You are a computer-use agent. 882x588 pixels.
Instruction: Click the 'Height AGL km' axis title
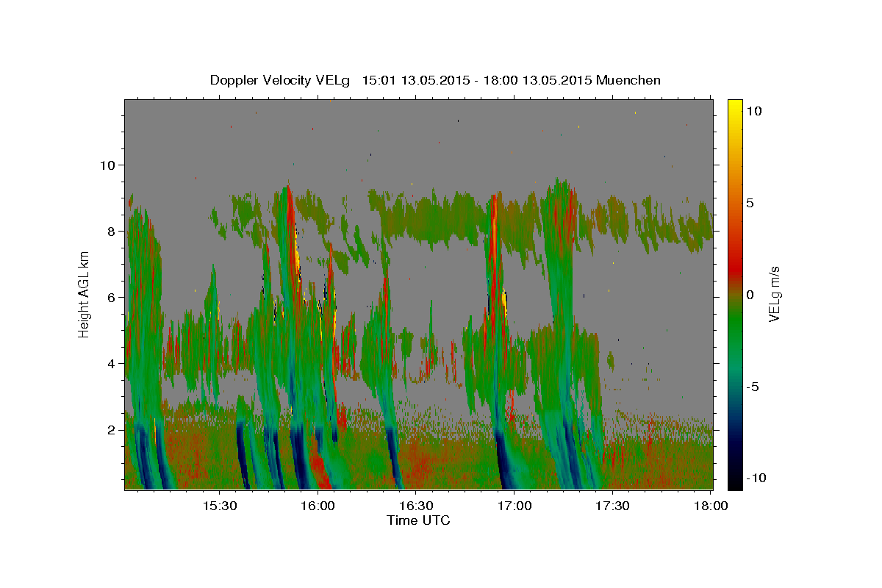tap(85, 294)
